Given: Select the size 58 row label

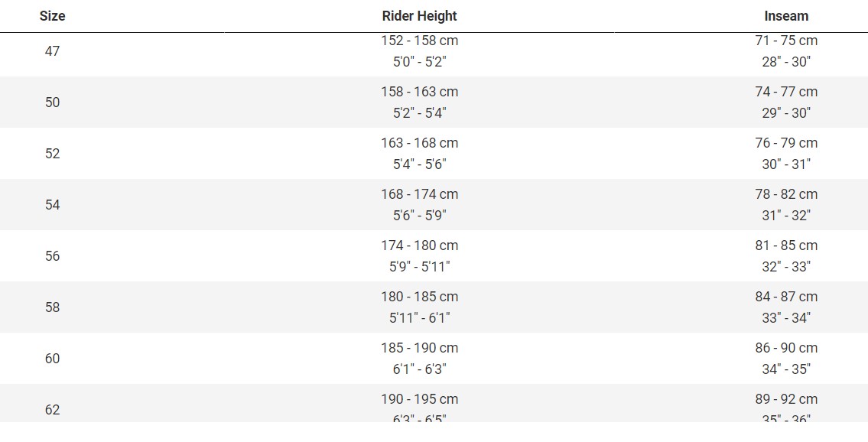Looking at the screenshot, I should point(52,307).
